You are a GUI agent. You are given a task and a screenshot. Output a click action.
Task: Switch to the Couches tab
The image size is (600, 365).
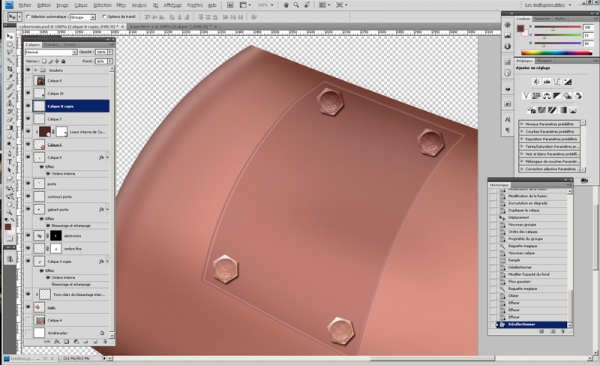pyautogui.click(x=51, y=44)
